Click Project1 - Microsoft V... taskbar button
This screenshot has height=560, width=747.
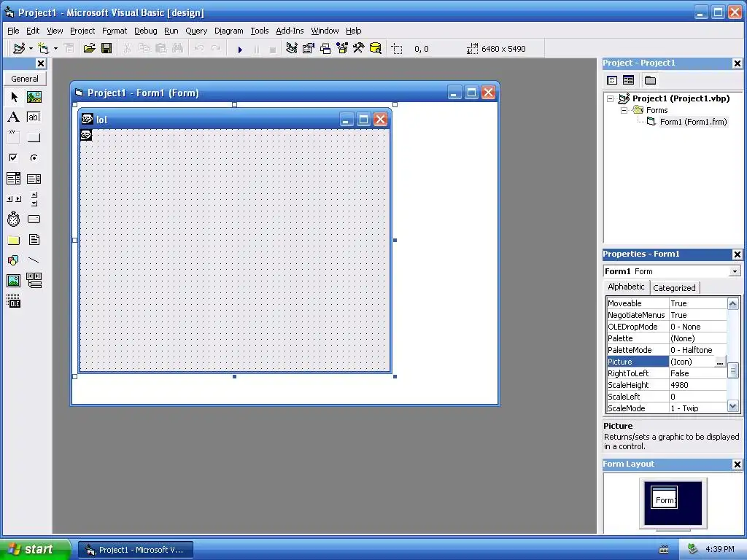(136, 550)
